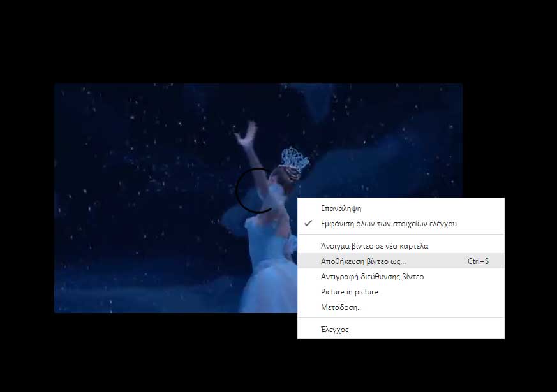Click Αποθήκευση βίντεο ως... menu entry
Viewport: 557px width, 392px height.
point(401,261)
